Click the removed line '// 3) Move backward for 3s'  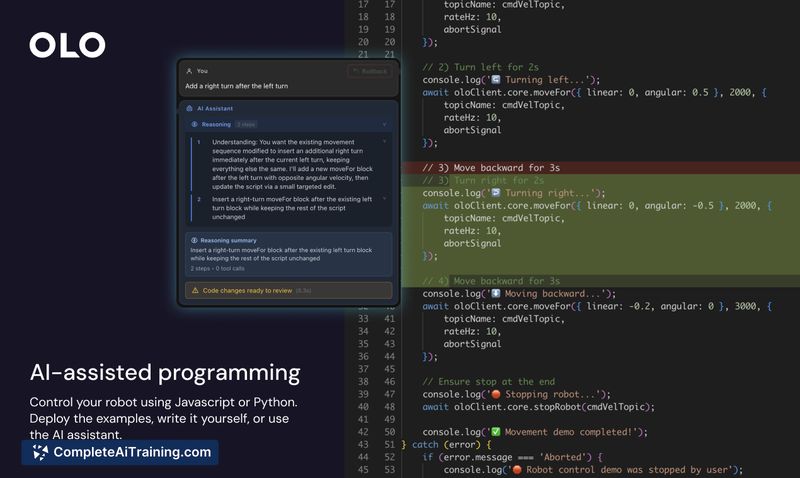[491, 168]
